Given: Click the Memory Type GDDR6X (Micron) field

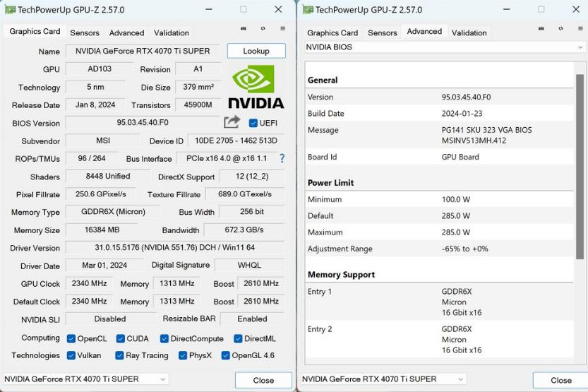Looking at the screenshot, I should pos(113,212).
